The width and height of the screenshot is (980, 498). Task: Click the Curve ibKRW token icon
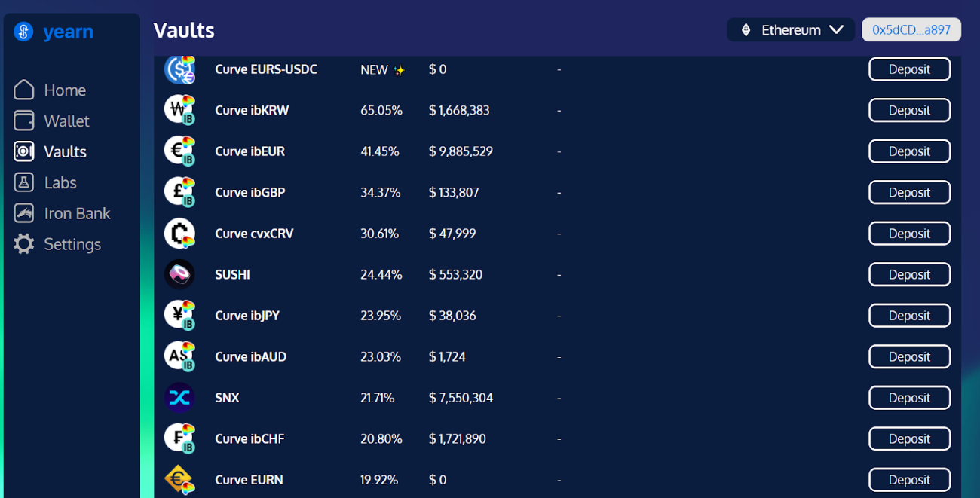179,110
